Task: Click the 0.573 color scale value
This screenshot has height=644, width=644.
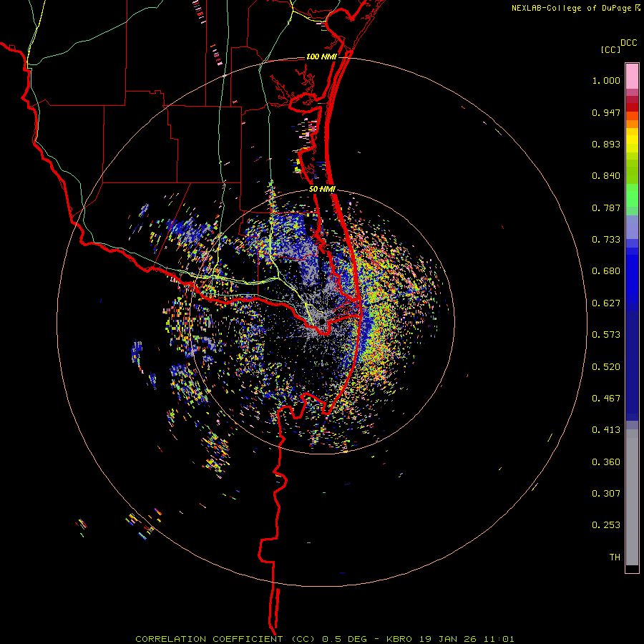Action: click(606, 335)
